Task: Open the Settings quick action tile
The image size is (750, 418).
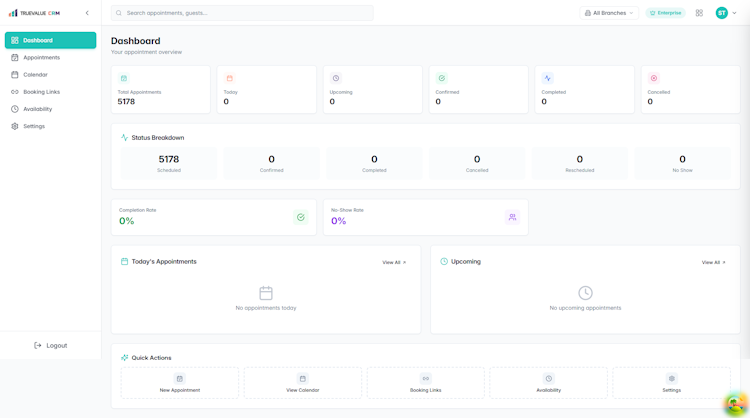Action: tap(672, 383)
